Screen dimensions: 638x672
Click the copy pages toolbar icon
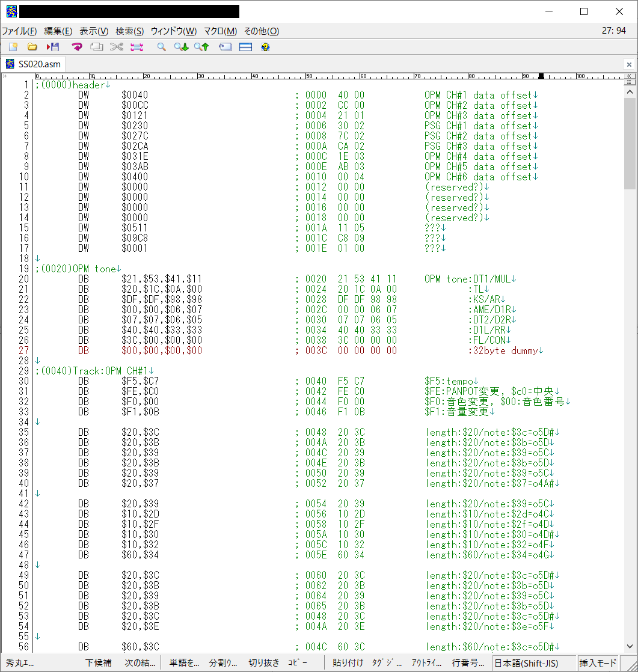tap(96, 47)
